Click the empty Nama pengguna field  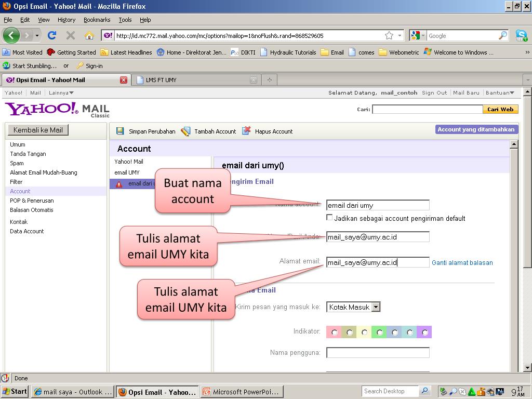pos(378,353)
